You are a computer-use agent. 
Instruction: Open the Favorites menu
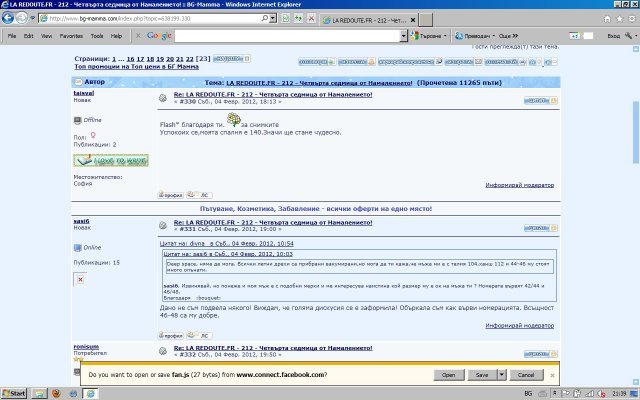pos(70,35)
